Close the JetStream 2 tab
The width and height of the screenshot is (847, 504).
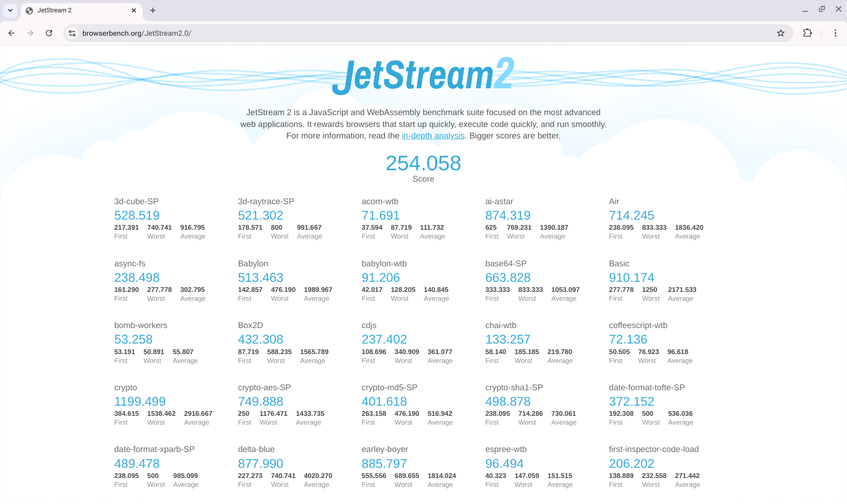pos(134,10)
